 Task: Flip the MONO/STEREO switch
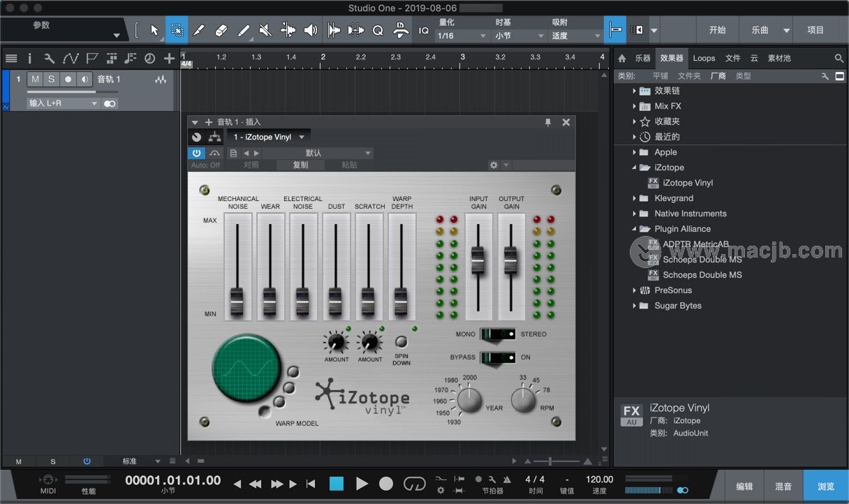(498, 334)
